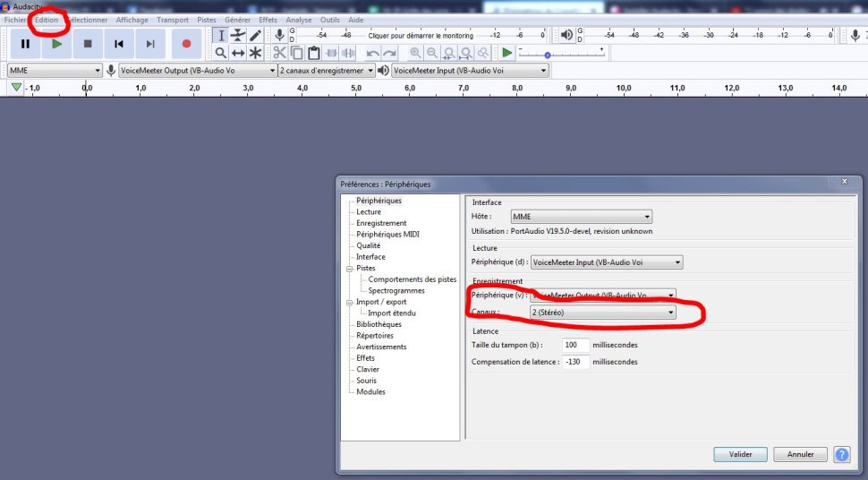This screenshot has width=868, height=480.
Task: Open the Effets menu
Action: [268, 20]
